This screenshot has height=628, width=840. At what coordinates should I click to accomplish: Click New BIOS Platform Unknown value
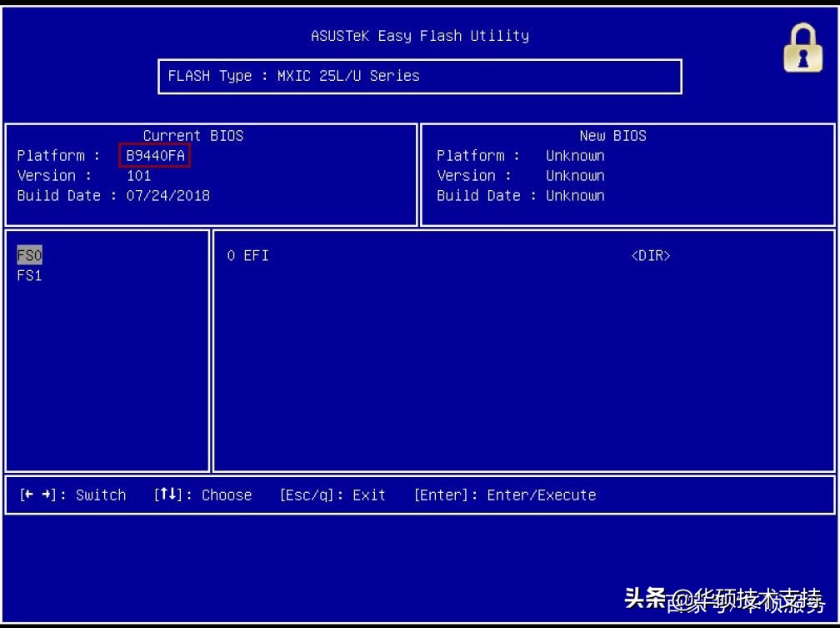click(575, 155)
